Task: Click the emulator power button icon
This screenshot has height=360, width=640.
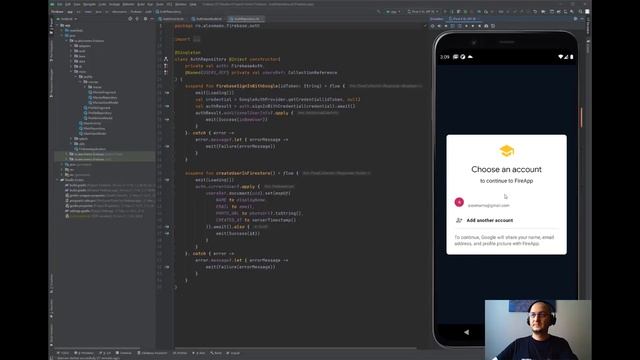Action: pos(433,26)
